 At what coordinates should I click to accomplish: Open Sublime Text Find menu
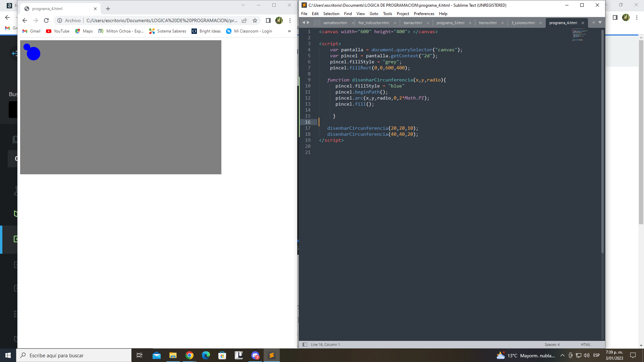[348, 14]
